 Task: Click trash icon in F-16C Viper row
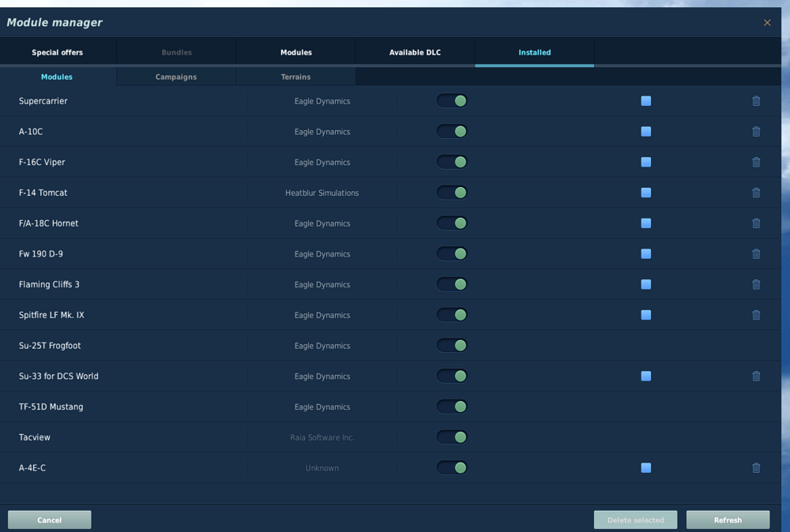756,162
